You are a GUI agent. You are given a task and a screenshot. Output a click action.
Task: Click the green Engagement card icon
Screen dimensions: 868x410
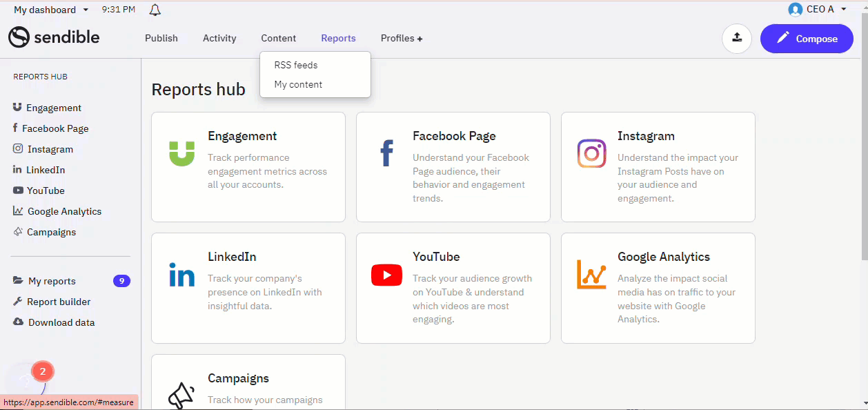pos(182,153)
